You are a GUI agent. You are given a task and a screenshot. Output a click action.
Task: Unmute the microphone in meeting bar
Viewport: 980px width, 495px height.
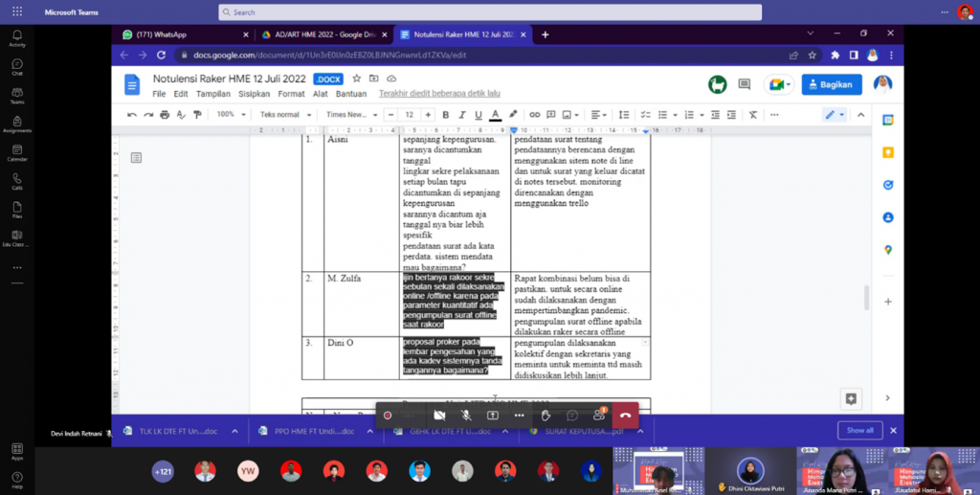[x=466, y=415]
